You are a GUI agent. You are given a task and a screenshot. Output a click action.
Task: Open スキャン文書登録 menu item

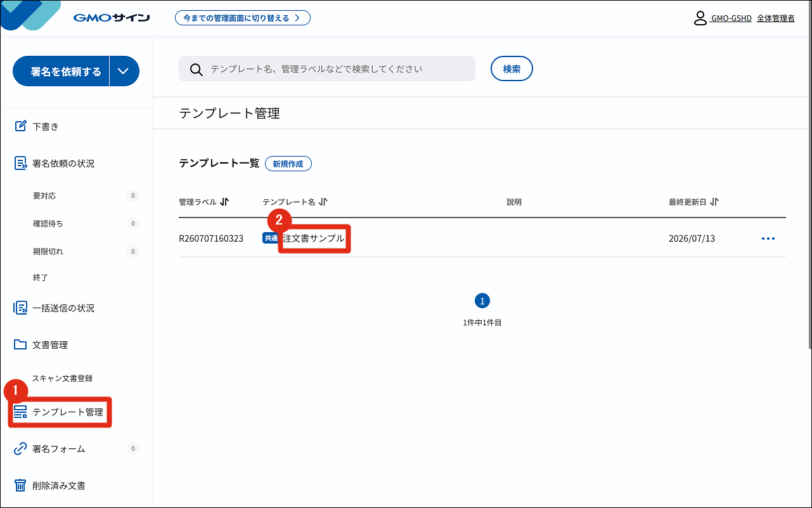63,378
